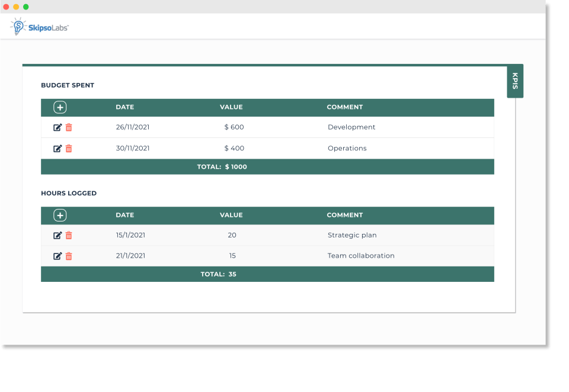Click the green window maximize button
Screen dimensions: 569x392
pos(25,7)
